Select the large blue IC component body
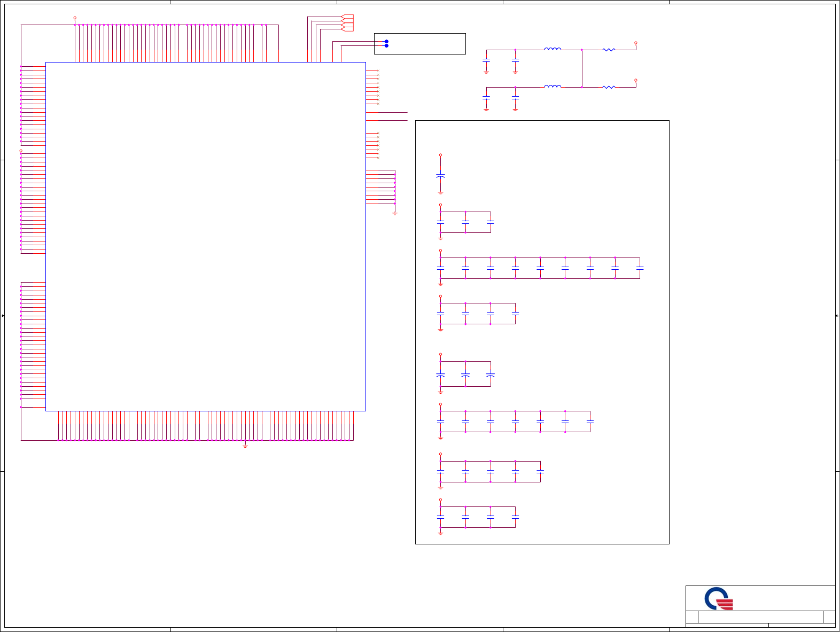This screenshot has height=632, width=840. [x=206, y=237]
